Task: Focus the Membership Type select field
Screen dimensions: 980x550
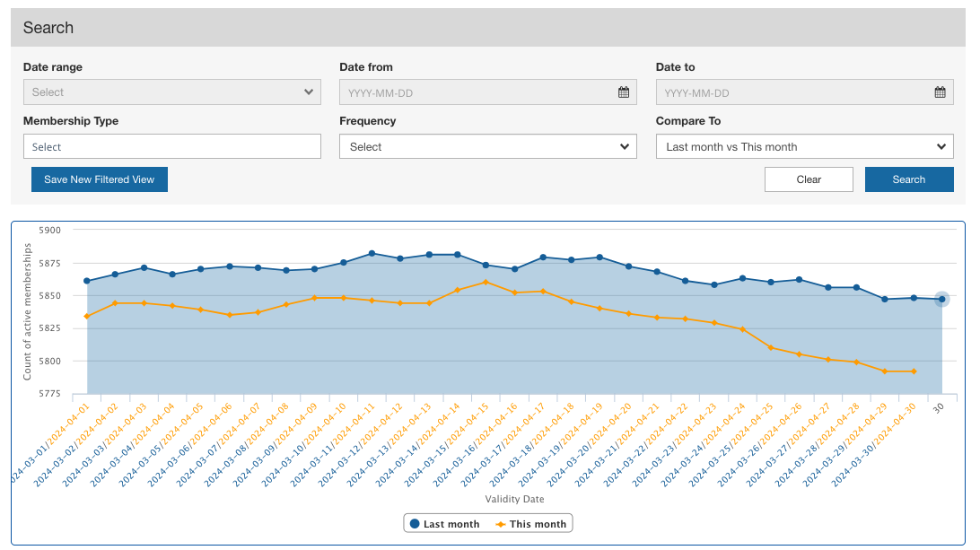Action: (172, 146)
